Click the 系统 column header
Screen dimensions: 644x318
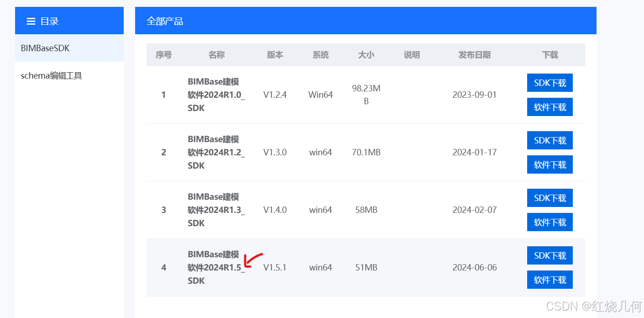pyautogui.click(x=320, y=55)
